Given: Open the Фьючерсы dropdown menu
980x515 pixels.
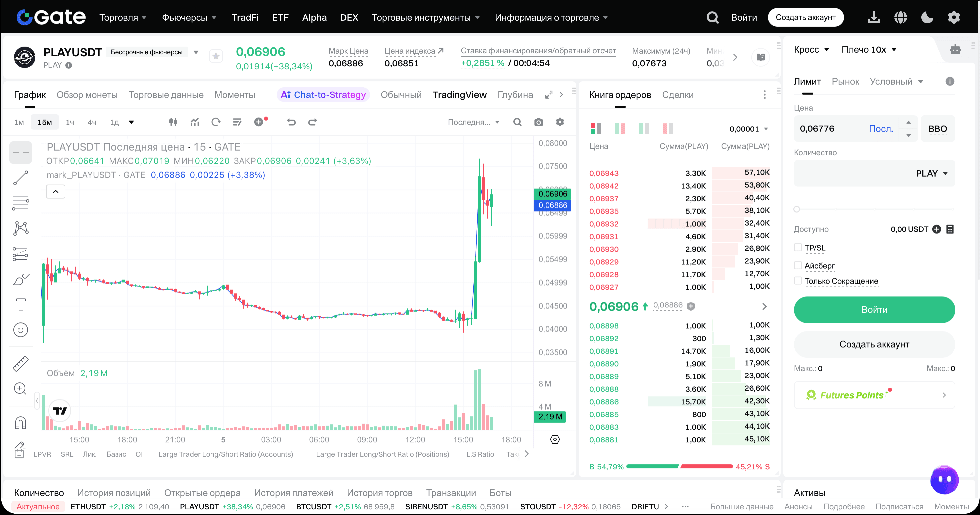Looking at the screenshot, I should (189, 17).
